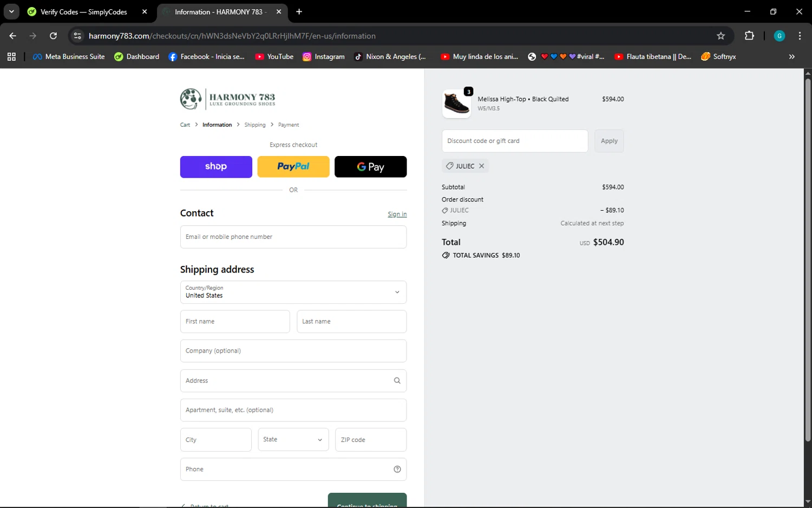This screenshot has width=812, height=508.
Task: Show more bookmarks with double chevron
Action: click(x=791, y=56)
